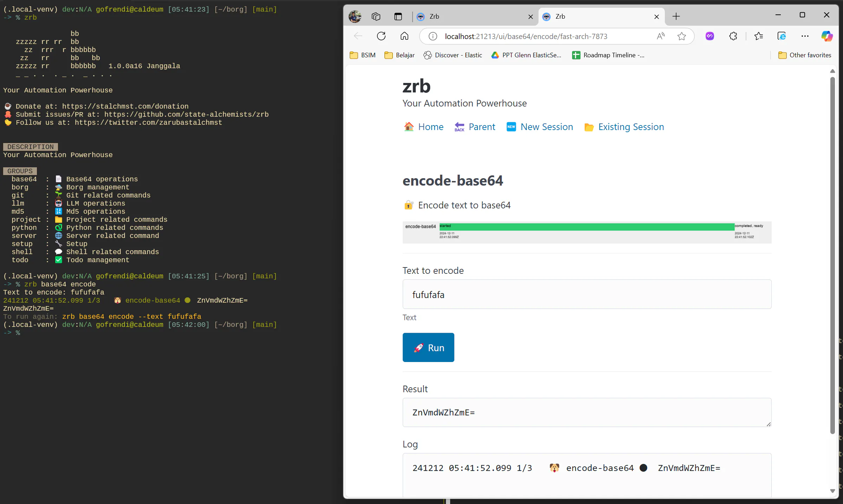The height and width of the screenshot is (504, 843).
Task: Click the GitHub issues URL in terminal
Action: pos(187,115)
